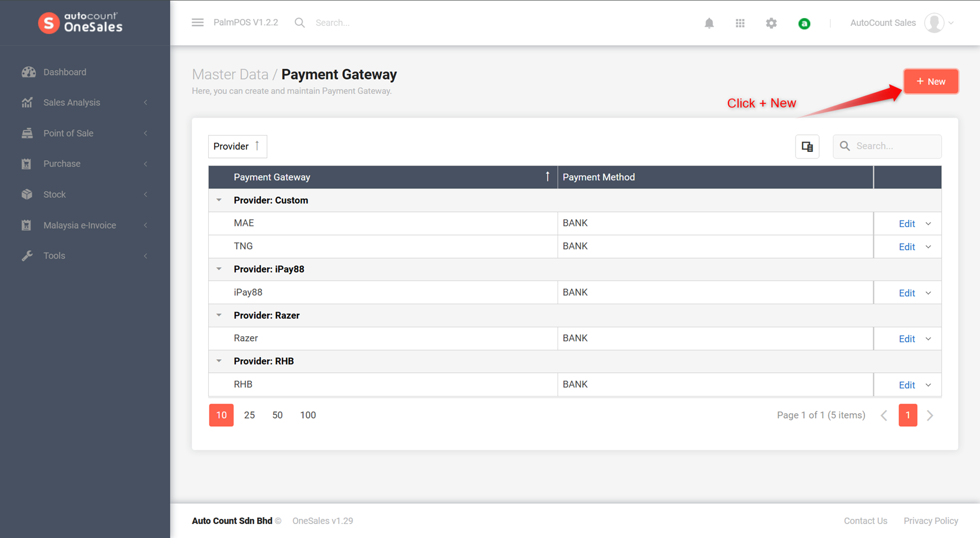
Task: Open the notifications bell
Action: pyautogui.click(x=709, y=23)
